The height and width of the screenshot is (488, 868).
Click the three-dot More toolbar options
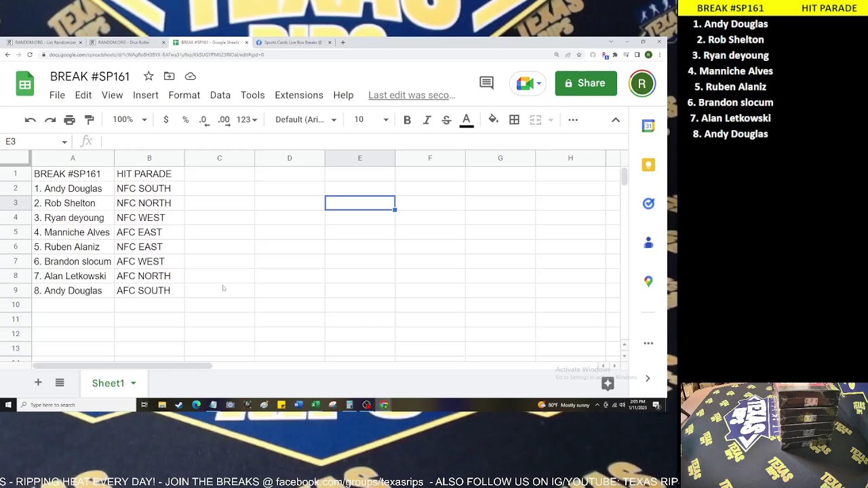click(573, 120)
